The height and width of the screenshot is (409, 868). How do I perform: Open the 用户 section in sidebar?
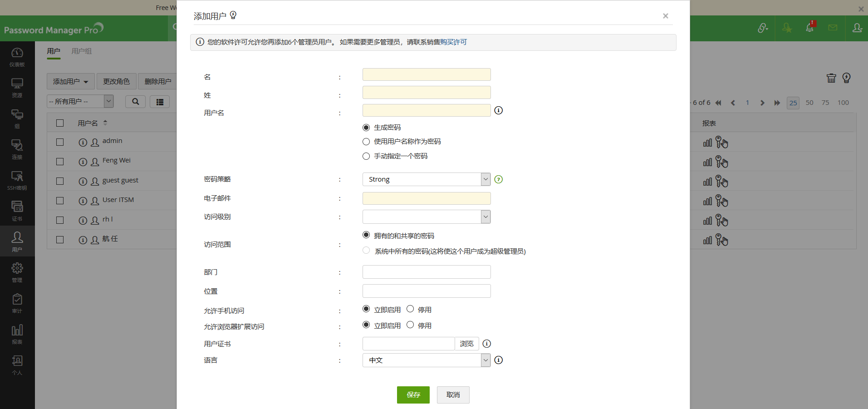(17, 241)
